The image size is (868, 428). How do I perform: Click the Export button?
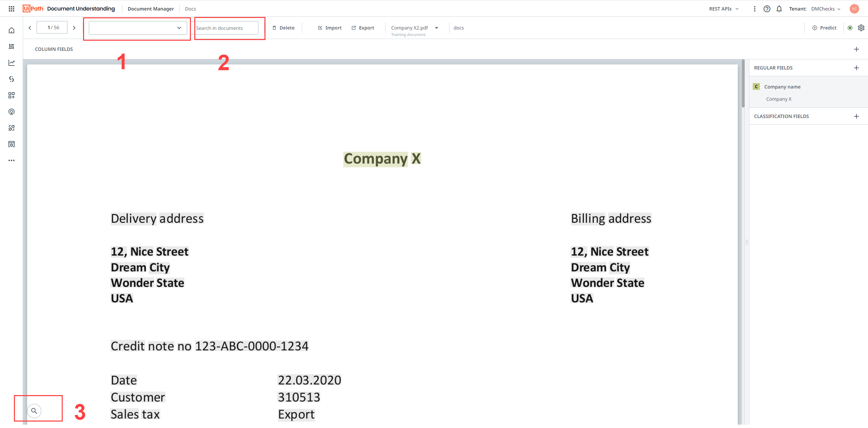tap(363, 28)
